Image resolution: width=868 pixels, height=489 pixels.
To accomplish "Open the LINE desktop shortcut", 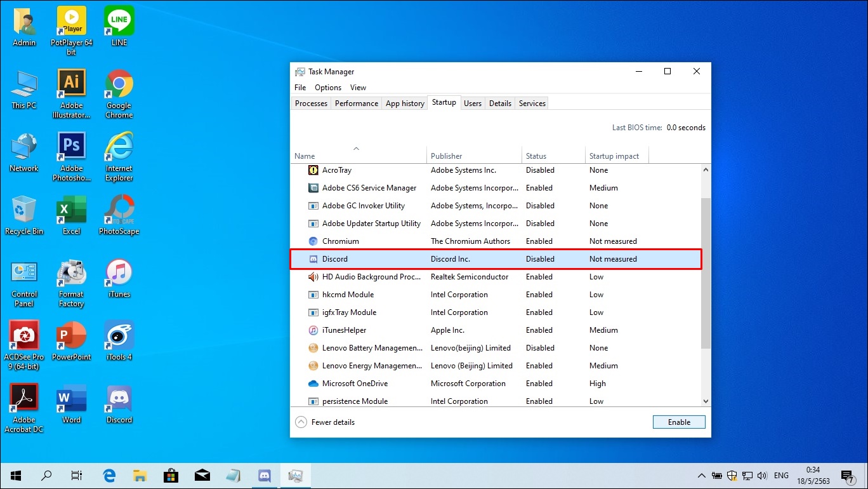I will [119, 27].
